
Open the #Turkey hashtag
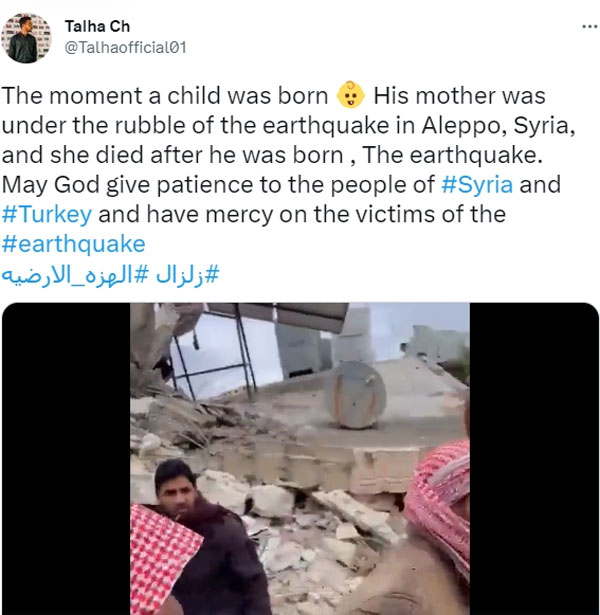(47, 215)
